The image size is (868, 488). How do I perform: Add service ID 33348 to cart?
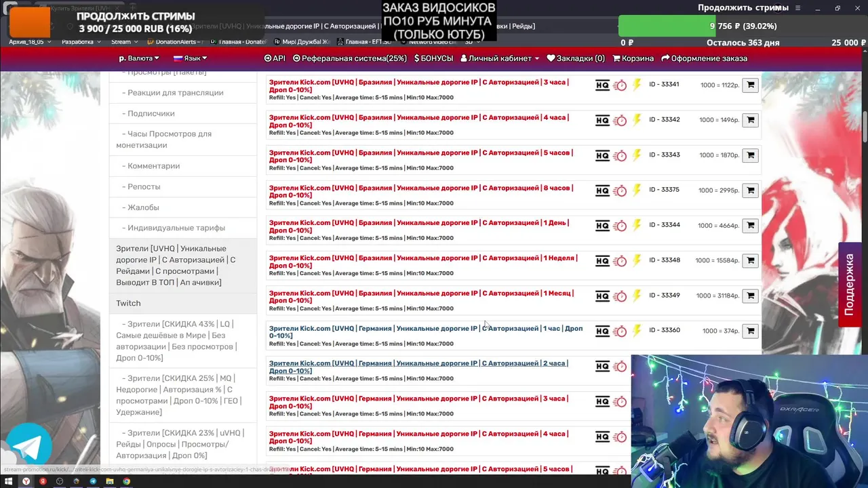click(x=750, y=261)
